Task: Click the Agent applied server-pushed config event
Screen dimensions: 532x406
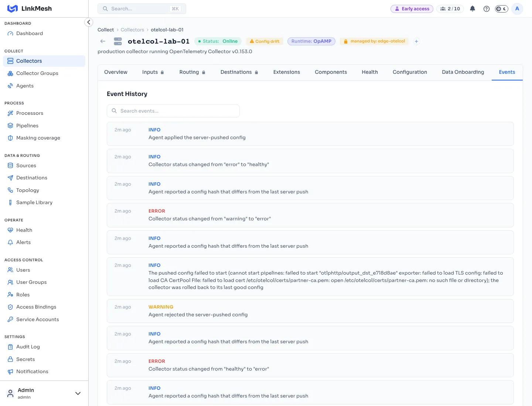Action: [x=310, y=134]
